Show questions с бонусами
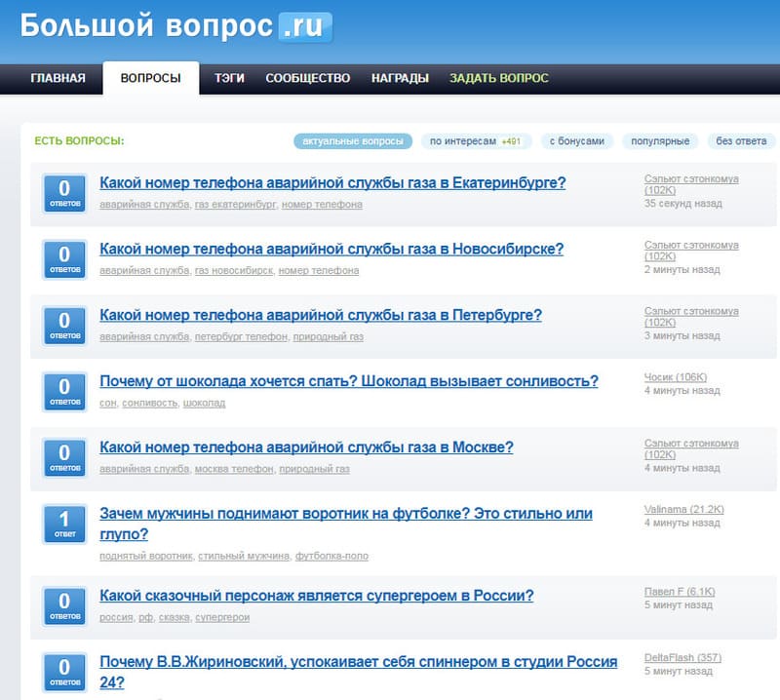Viewport: 780px width, 700px height. click(576, 141)
